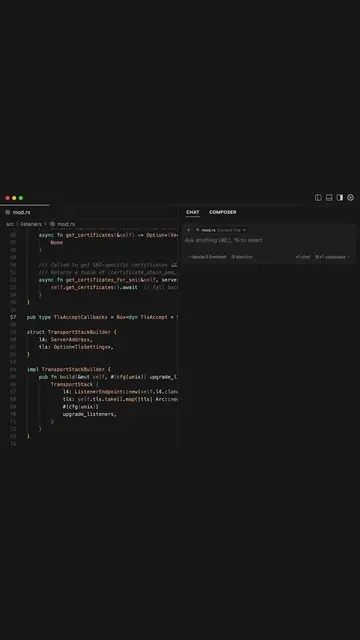This screenshot has height=640, width=360.
Task: Toggle the AI side pane layout icon
Action: pyautogui.click(x=340, y=198)
